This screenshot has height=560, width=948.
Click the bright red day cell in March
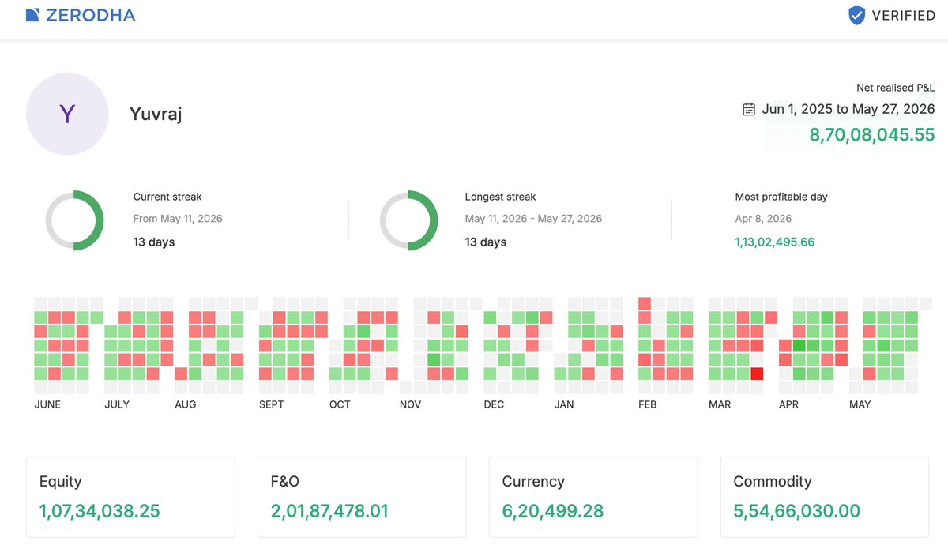757,374
